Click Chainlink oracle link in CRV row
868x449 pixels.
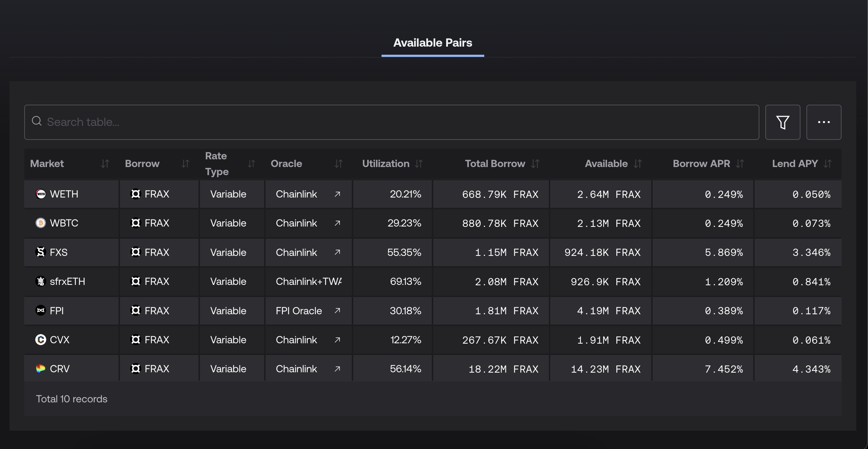point(296,369)
